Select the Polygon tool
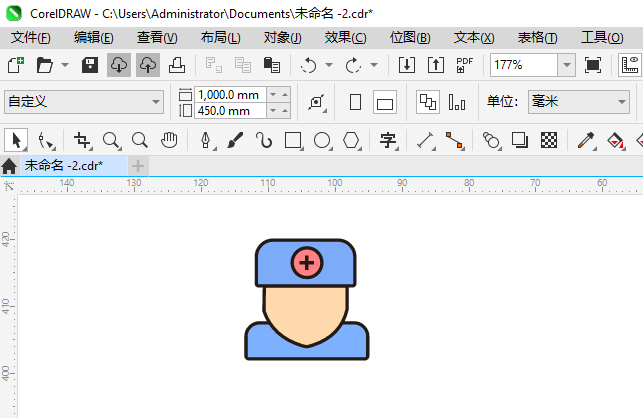Screen dimensions: 643x418 click(351, 141)
